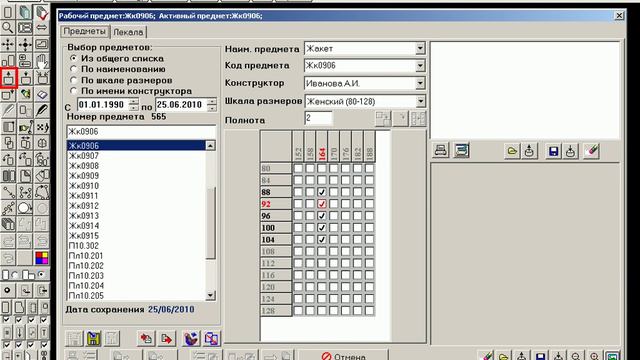Click the solid black dot tool icon
Image resolution: width=640 pixels, height=360 pixels.
click(8, 290)
